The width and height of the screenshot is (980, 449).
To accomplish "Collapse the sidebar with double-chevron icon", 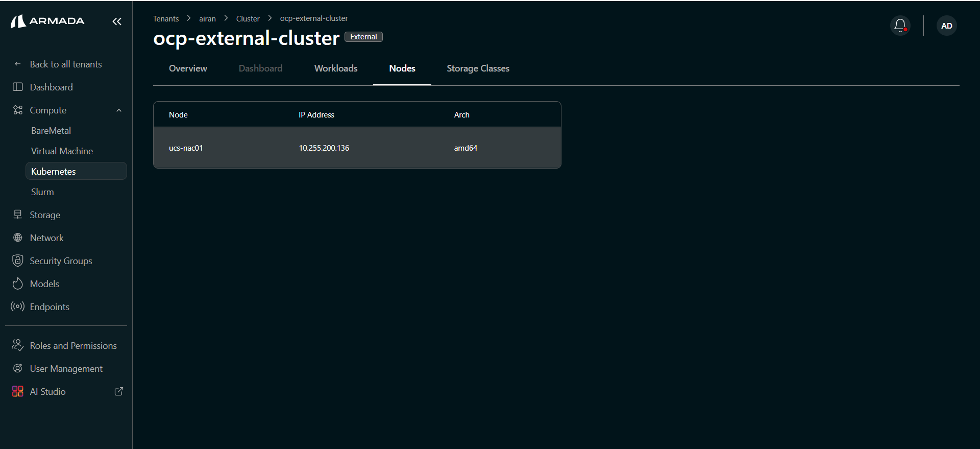I will point(117,21).
